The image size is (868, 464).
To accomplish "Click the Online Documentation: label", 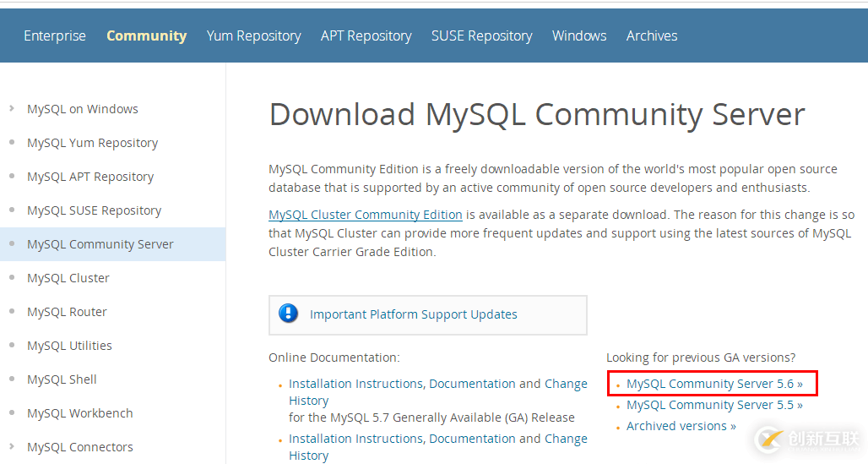I will pyautogui.click(x=334, y=358).
